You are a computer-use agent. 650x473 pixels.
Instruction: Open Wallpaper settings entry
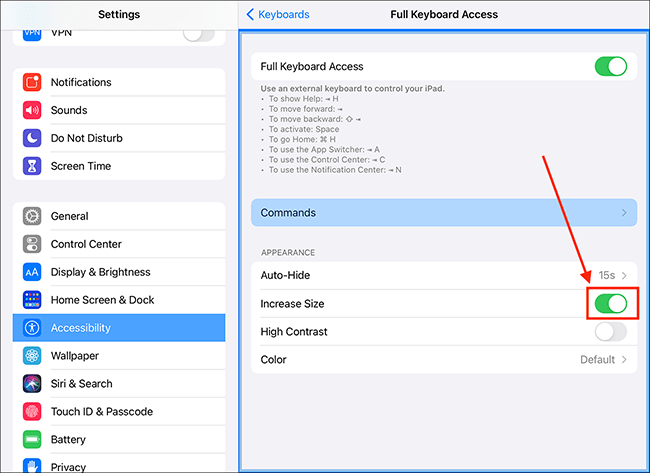(119, 356)
